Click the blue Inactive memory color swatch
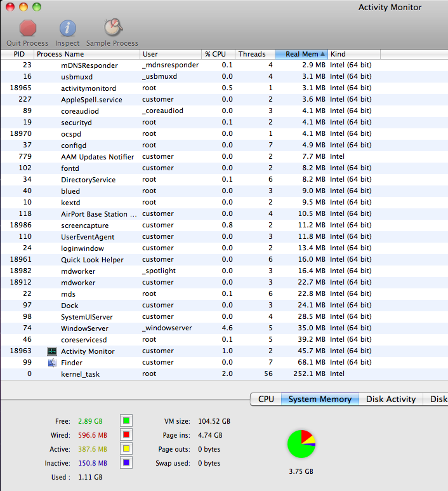 [126, 462]
